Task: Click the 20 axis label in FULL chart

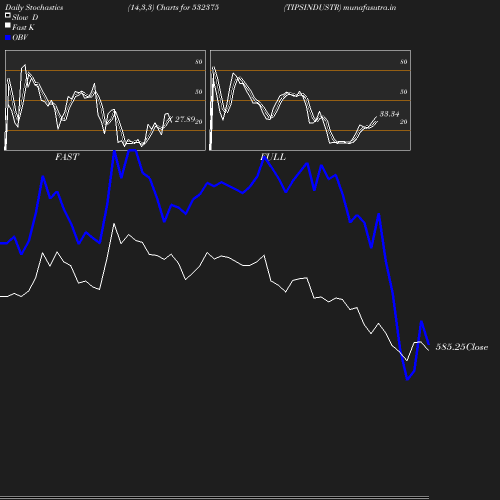Action: (404, 122)
